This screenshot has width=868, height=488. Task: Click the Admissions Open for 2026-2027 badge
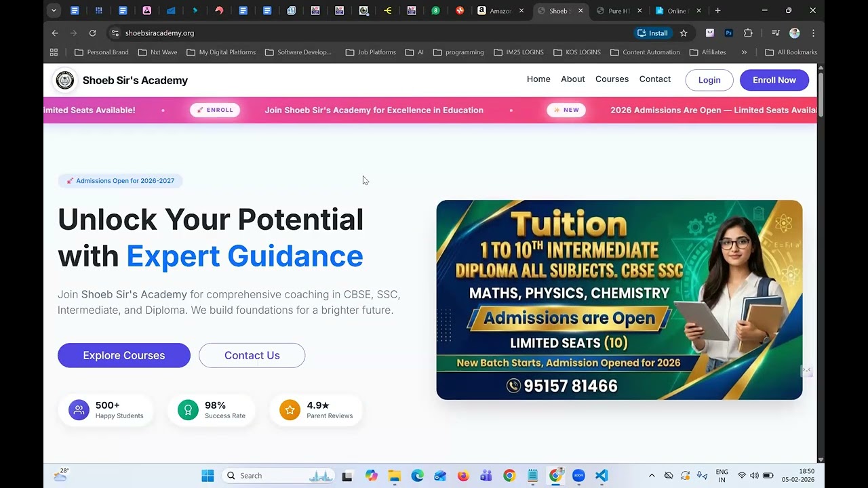click(x=121, y=181)
